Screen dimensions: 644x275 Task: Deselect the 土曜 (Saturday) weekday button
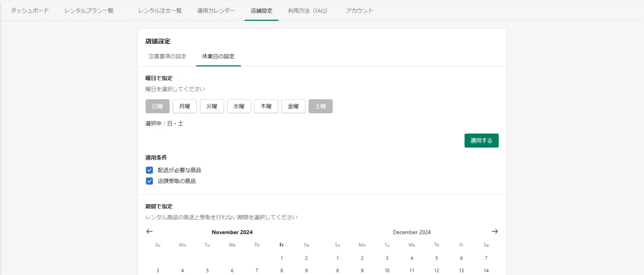pyautogui.click(x=320, y=106)
